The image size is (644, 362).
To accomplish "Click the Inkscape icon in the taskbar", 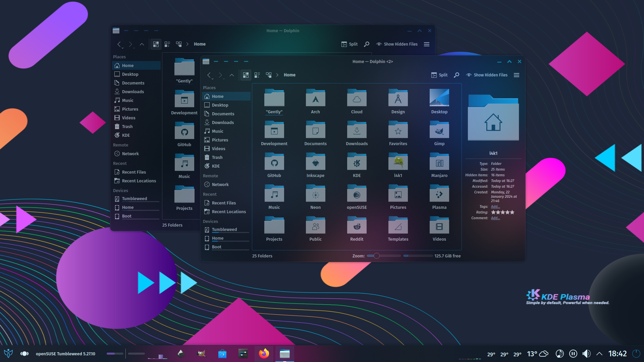I will 181,353.
